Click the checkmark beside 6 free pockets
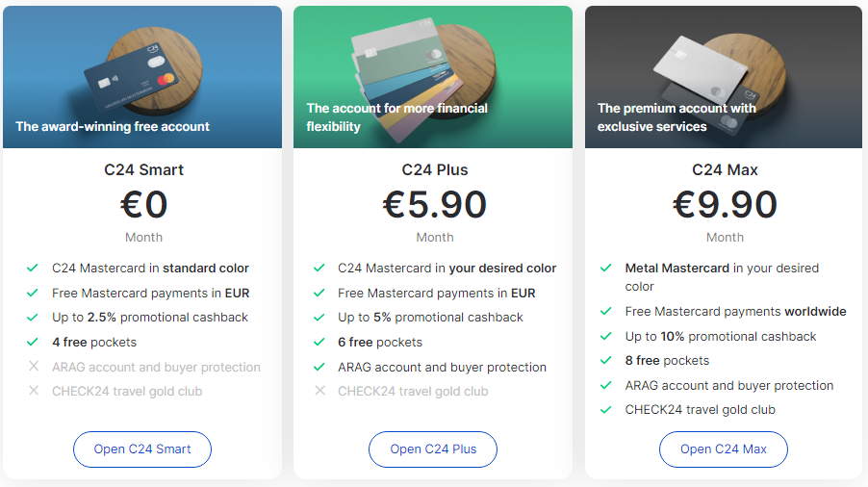This screenshot has height=487, width=868. pos(319,342)
